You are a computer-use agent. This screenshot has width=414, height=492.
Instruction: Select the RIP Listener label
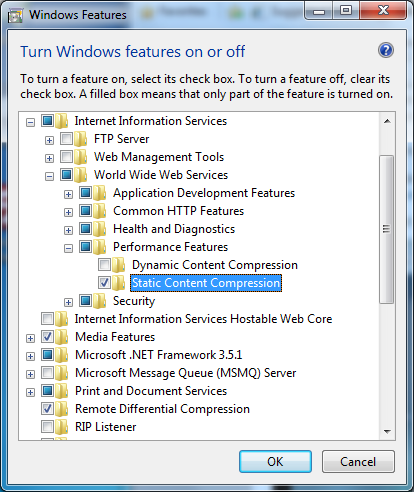point(106,427)
